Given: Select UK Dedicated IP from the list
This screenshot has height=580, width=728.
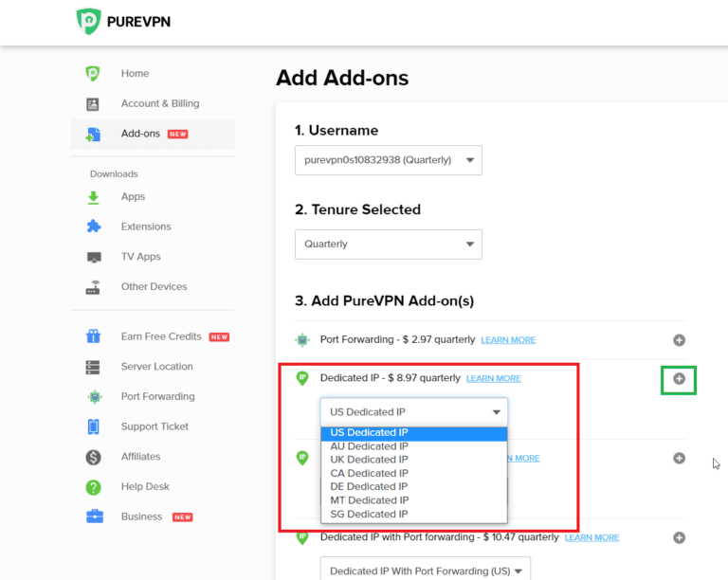Looking at the screenshot, I should [x=370, y=460].
